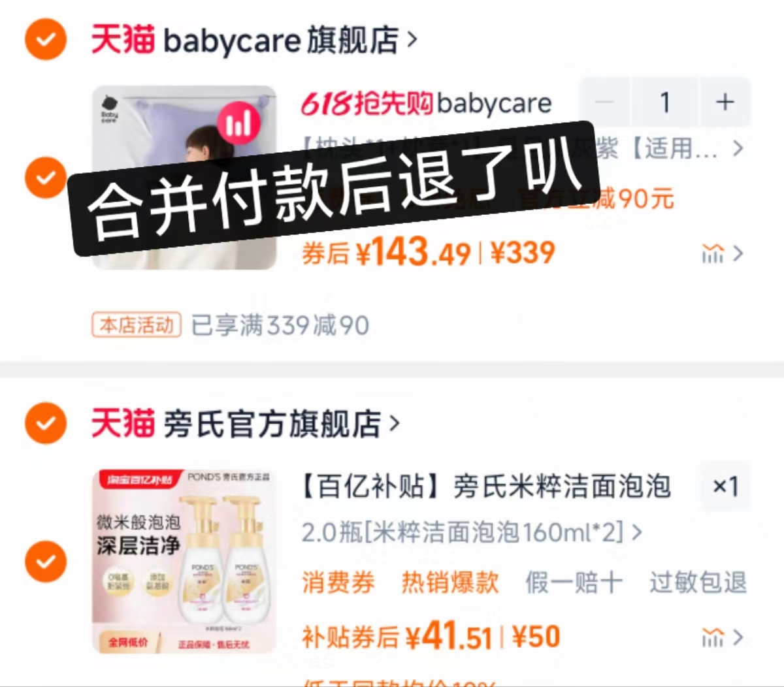Viewport: 784px width, 687px height.
Task: Tap the 本店活动 promotion tag
Action: [x=137, y=325]
